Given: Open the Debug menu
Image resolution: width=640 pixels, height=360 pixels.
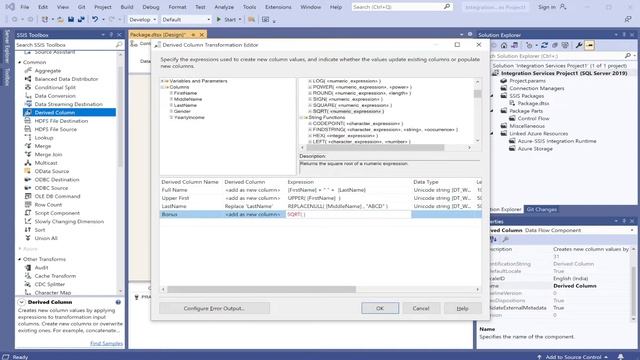Looking at the screenshot, I should coord(151,7).
